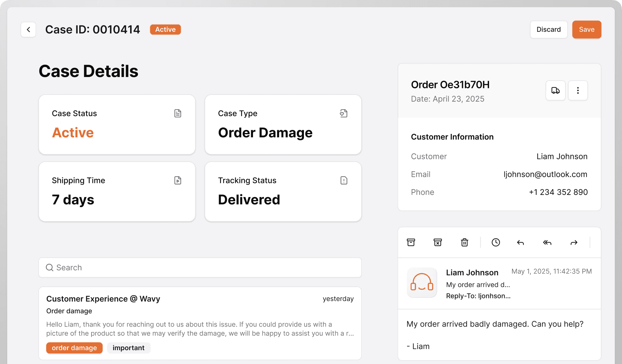The image size is (622, 364).
Task: Click the 'Date: April 23, 2025' text
Action: coord(448,99)
